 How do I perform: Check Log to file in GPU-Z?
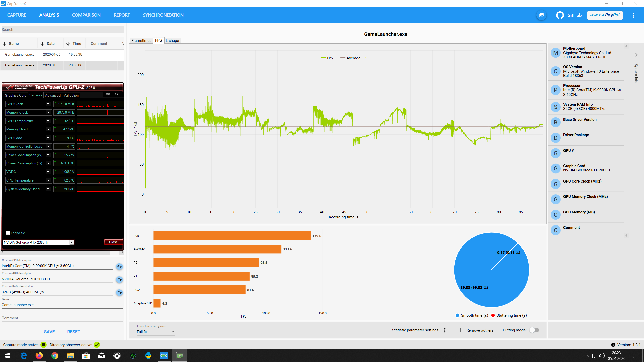[8, 233]
